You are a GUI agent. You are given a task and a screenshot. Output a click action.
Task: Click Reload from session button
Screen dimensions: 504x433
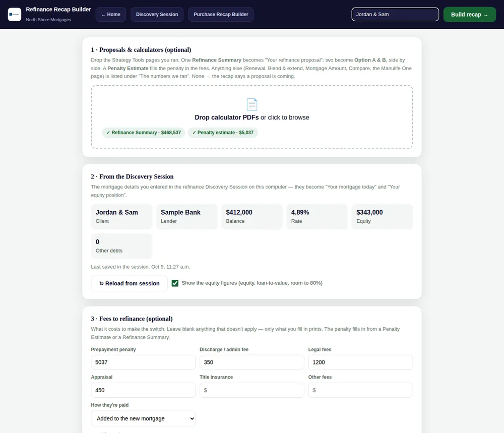click(129, 283)
